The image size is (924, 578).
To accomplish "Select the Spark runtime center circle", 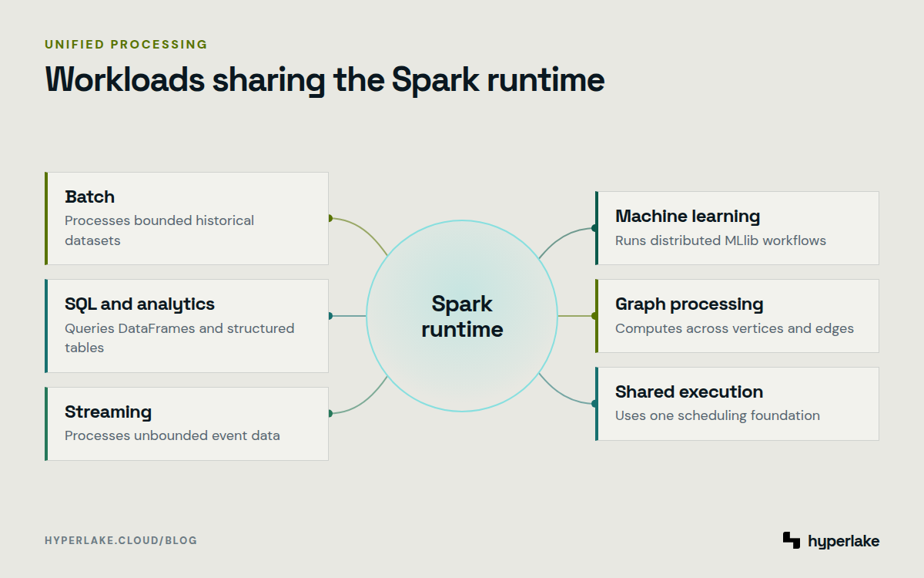I will [x=462, y=316].
